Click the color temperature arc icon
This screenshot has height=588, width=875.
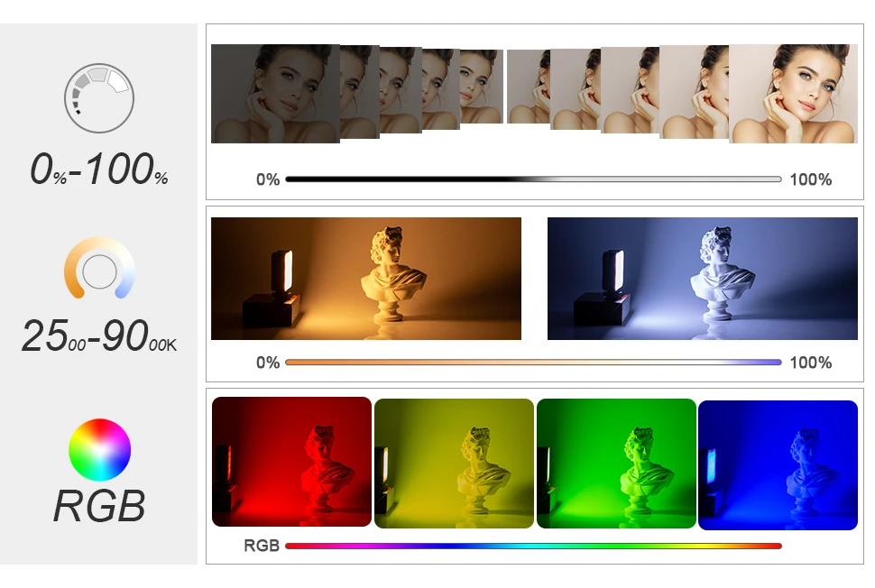tap(99, 268)
